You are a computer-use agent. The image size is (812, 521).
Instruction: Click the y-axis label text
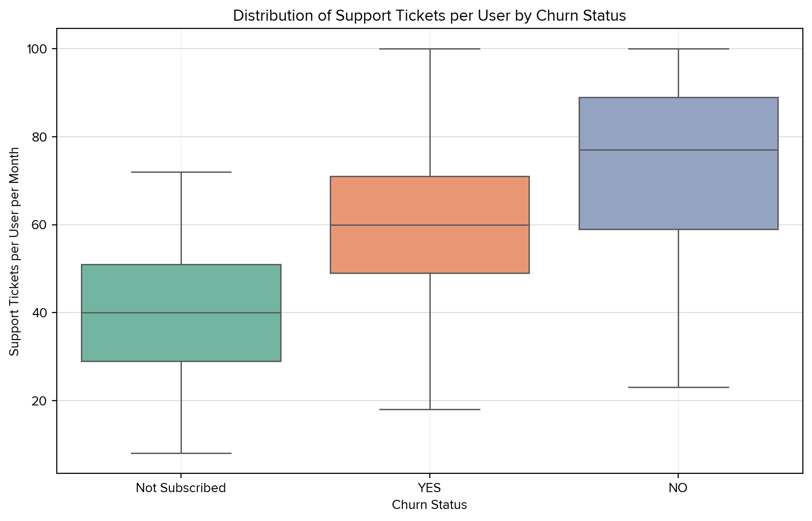tap(14, 251)
